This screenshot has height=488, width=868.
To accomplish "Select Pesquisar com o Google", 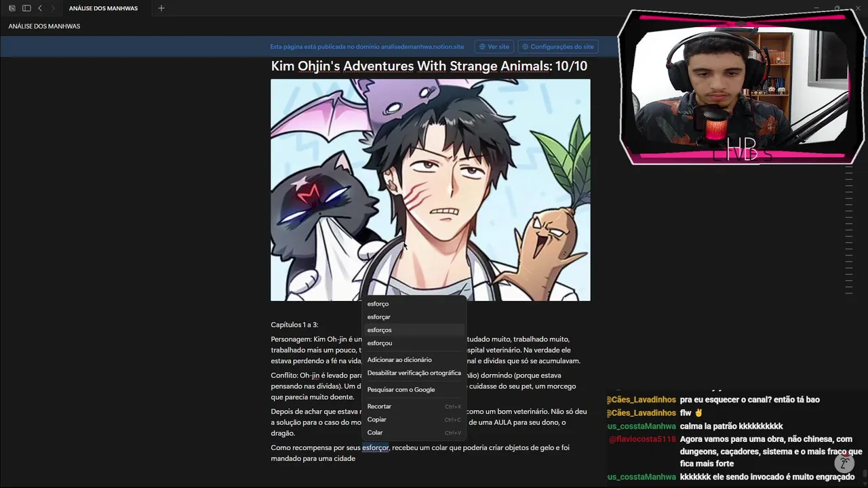I will point(414,390).
